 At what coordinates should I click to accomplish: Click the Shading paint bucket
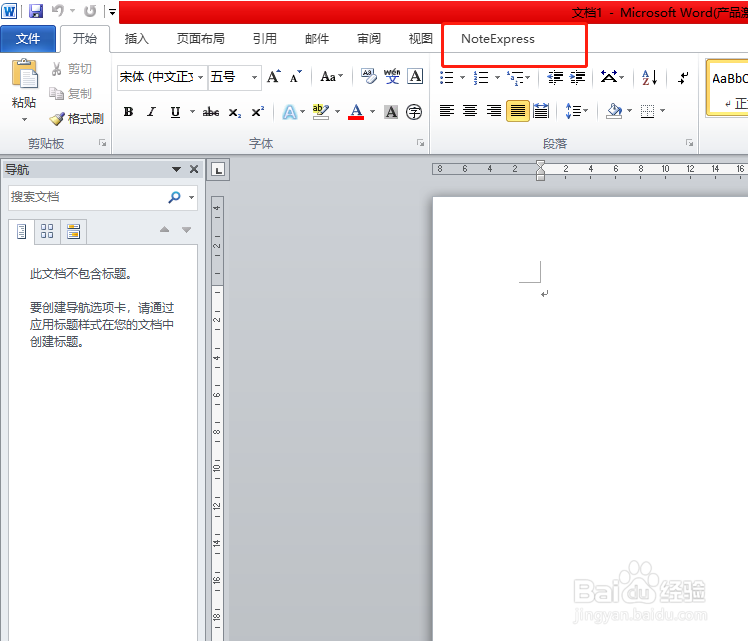coord(613,111)
